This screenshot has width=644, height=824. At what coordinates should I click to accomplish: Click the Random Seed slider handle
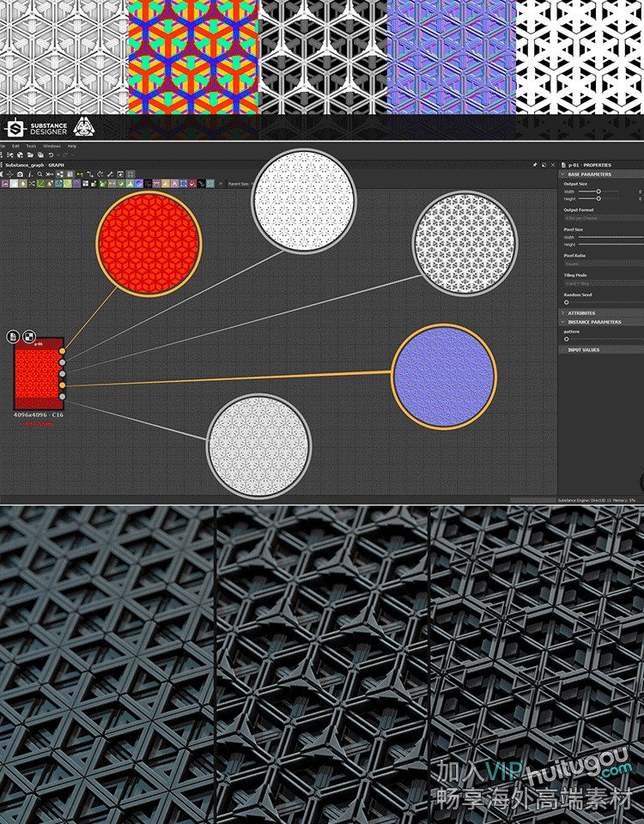pos(566,302)
